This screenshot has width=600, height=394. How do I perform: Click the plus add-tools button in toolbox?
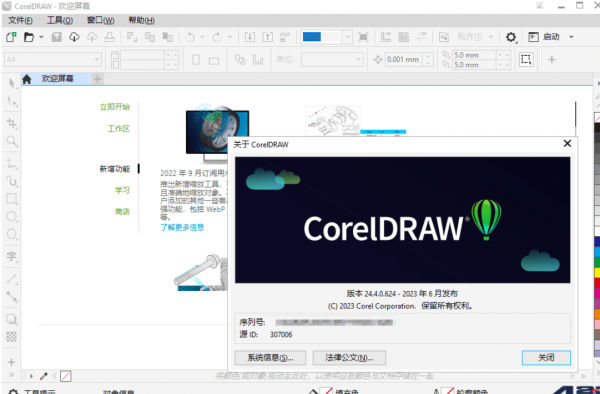[11, 362]
